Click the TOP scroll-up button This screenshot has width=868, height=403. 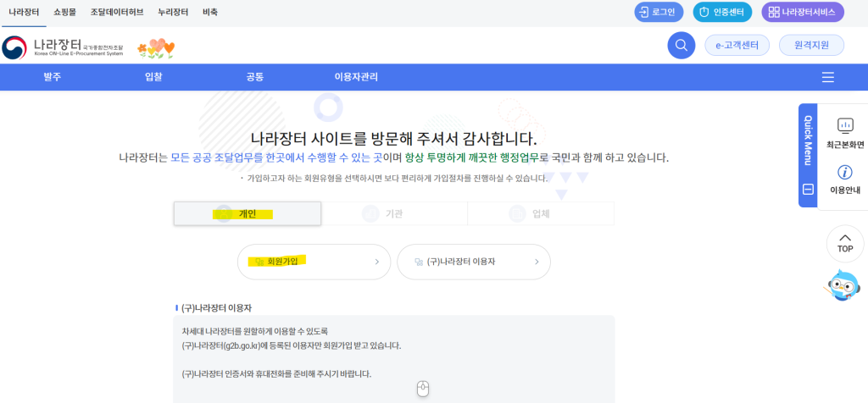pos(845,243)
